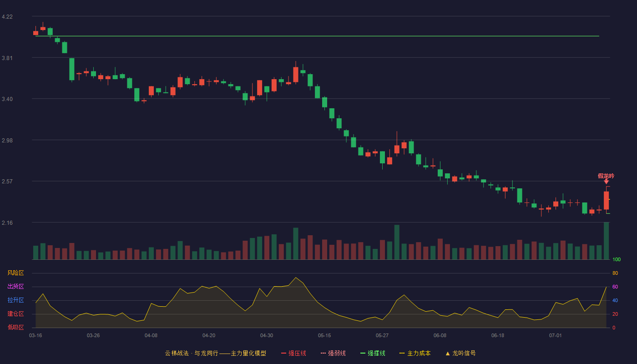
Task: Click the 03-26 date label
Action: 93,335
